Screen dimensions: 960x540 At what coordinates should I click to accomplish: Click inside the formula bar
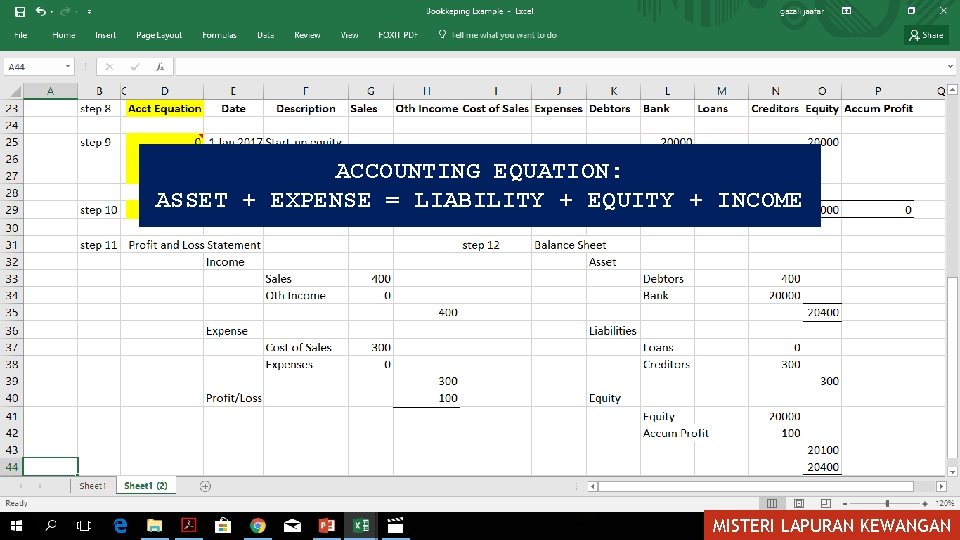(x=560, y=66)
